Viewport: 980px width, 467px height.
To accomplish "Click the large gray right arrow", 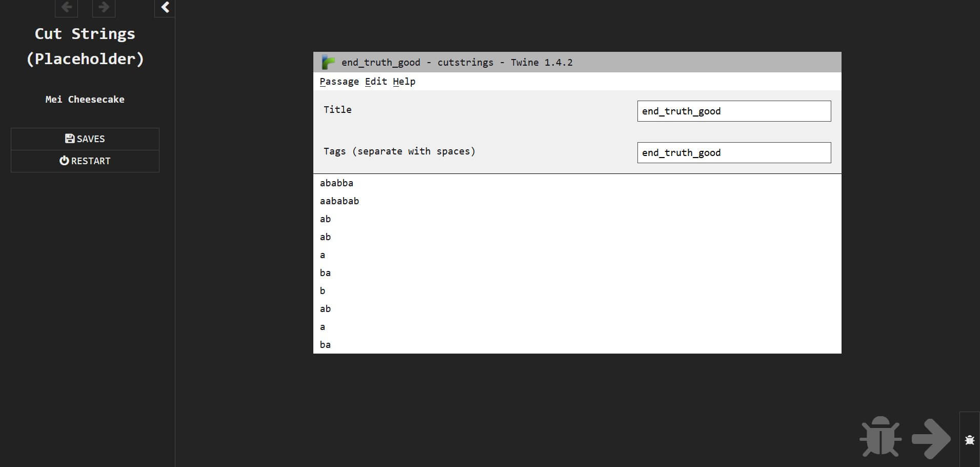I will point(931,438).
